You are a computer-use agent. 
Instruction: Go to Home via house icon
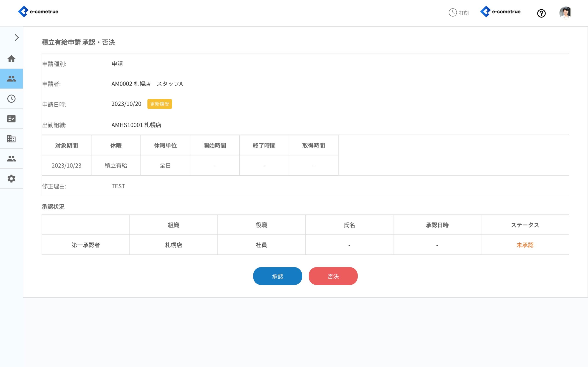point(11,59)
